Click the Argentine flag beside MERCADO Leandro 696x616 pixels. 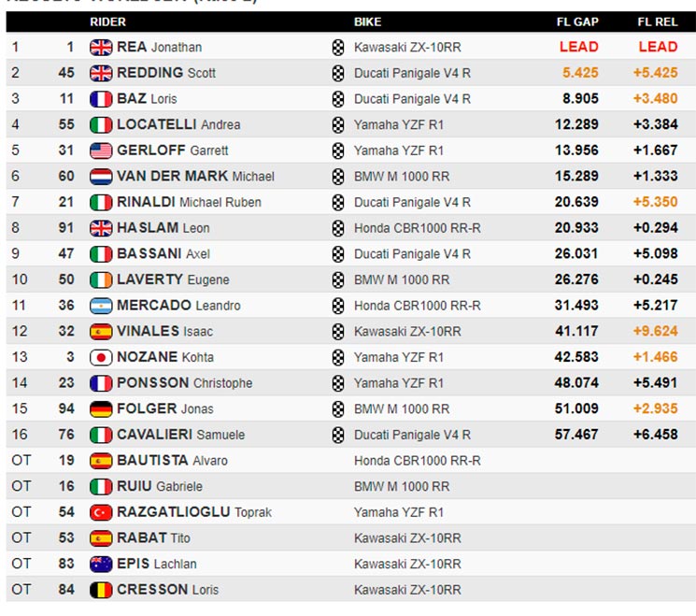101,306
